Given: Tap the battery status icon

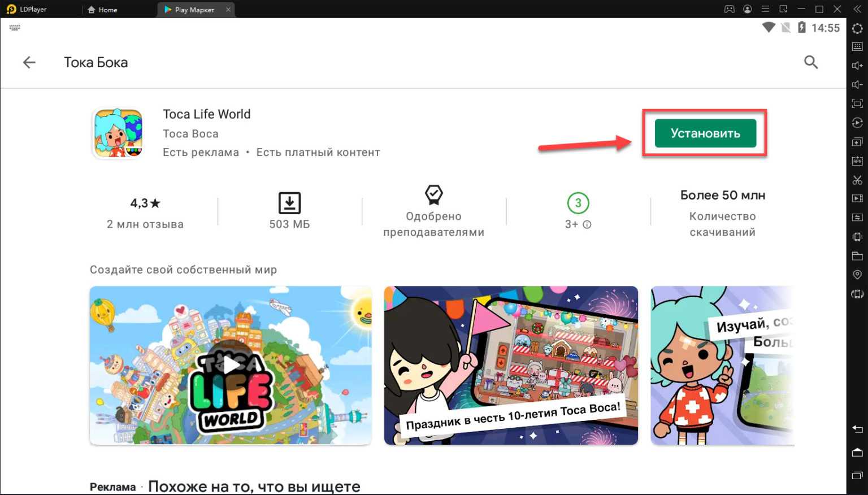Looking at the screenshot, I should 801,27.
